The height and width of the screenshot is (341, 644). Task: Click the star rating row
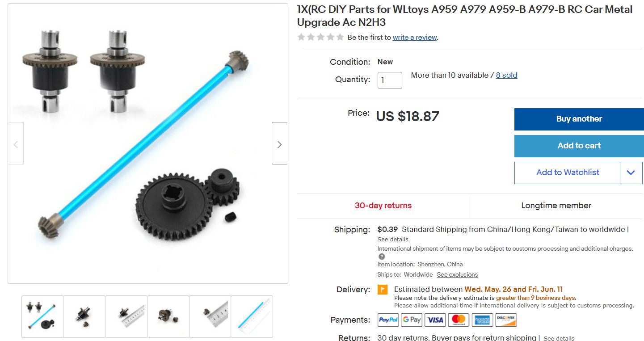point(320,37)
